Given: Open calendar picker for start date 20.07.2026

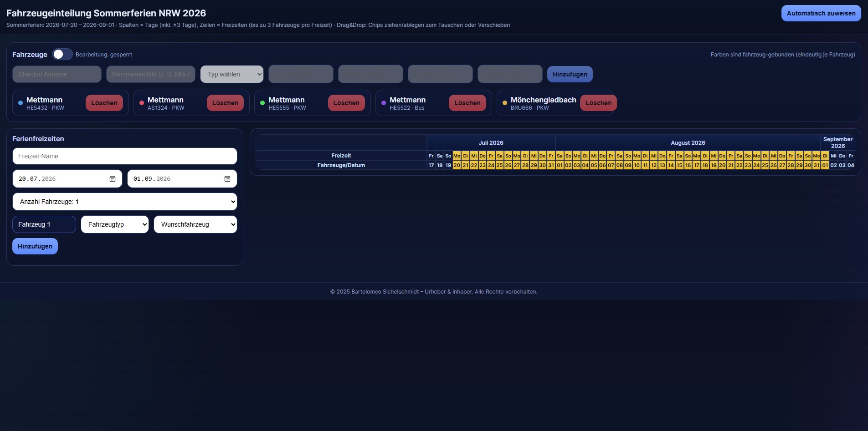Looking at the screenshot, I should [113, 179].
